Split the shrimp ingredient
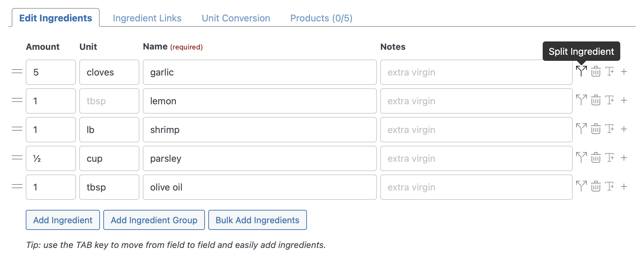Screen dimensions: 644x262 click(x=581, y=129)
